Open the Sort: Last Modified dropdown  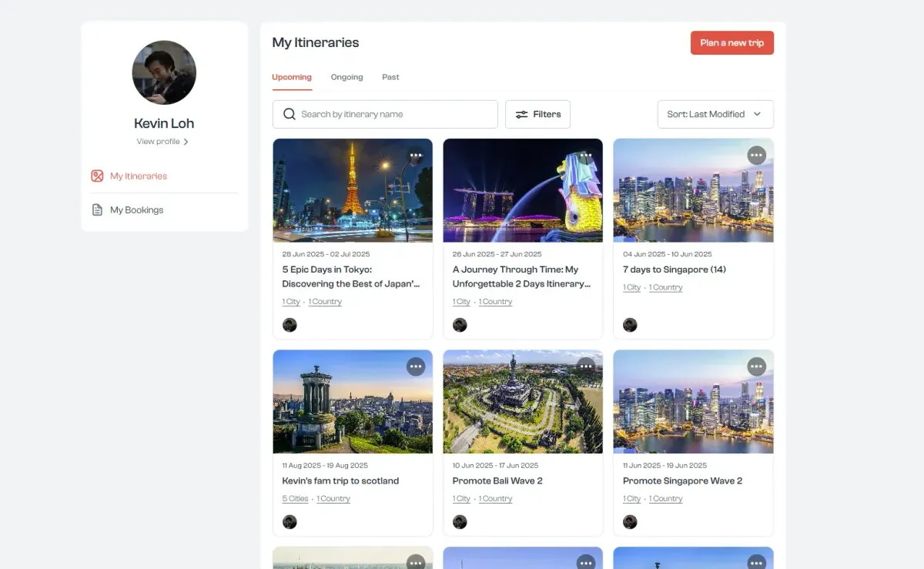pos(715,114)
